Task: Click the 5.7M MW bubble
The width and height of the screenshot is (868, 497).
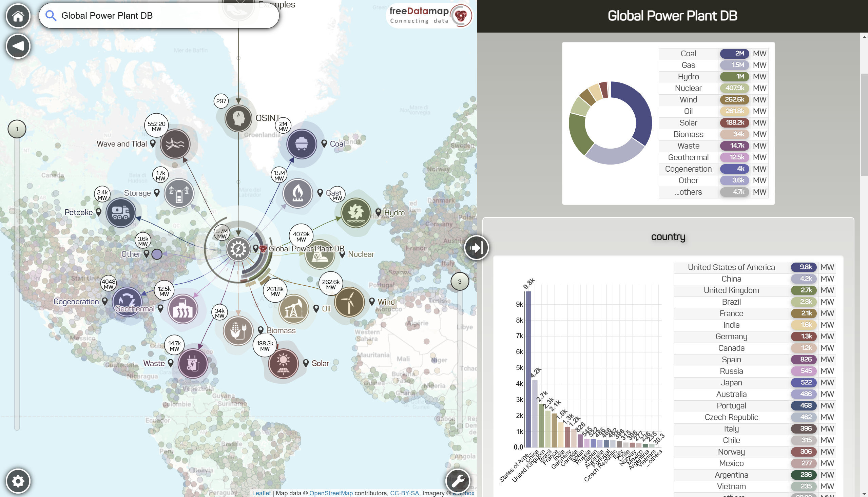Action: pos(222,233)
